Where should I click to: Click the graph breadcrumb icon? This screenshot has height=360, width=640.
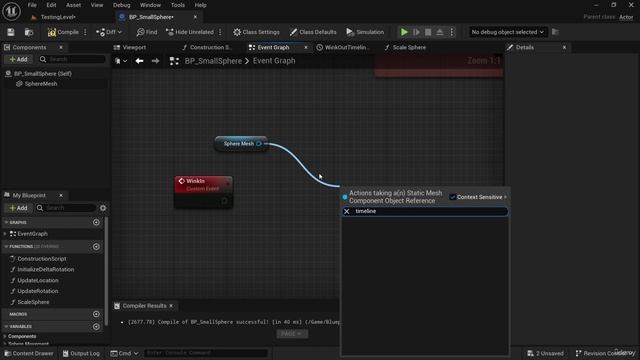point(174,61)
